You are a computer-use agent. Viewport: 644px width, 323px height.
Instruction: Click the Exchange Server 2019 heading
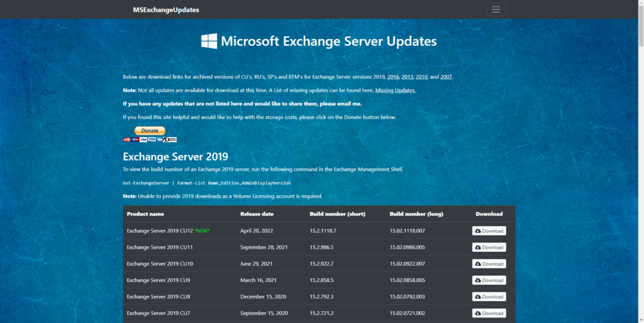[x=175, y=157]
